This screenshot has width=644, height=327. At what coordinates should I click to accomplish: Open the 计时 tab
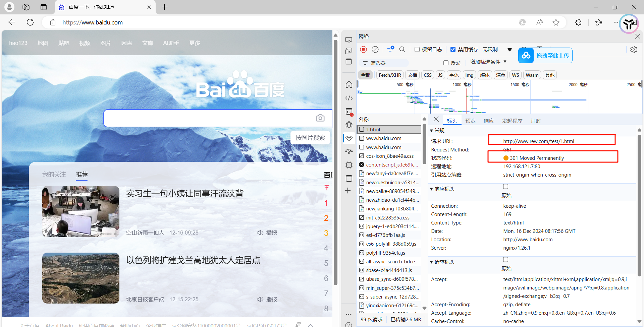click(536, 121)
